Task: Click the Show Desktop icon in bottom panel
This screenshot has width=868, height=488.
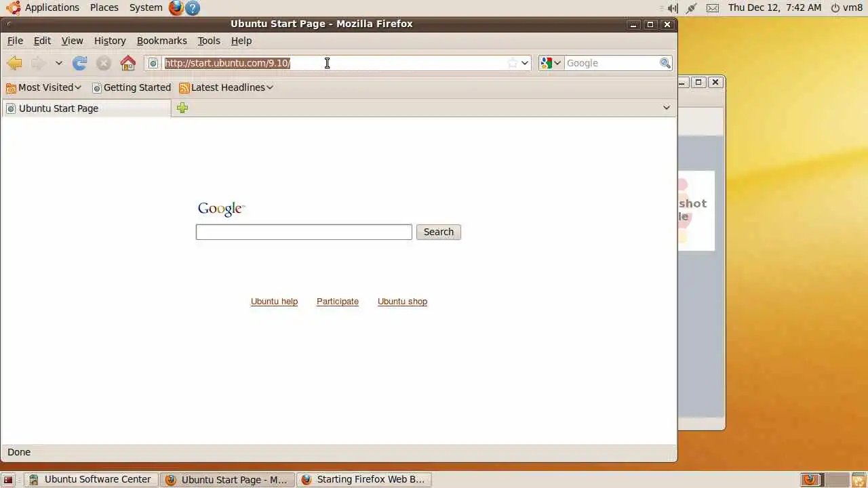Action: 8,480
